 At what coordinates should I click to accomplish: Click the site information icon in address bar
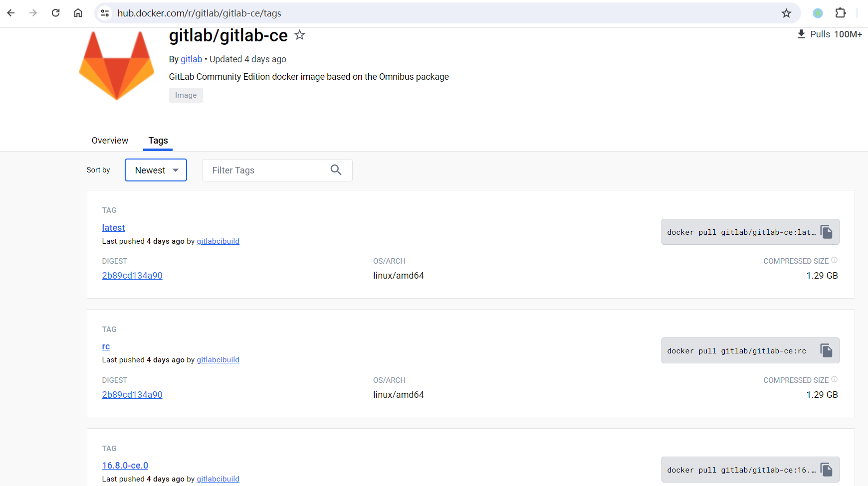[105, 13]
